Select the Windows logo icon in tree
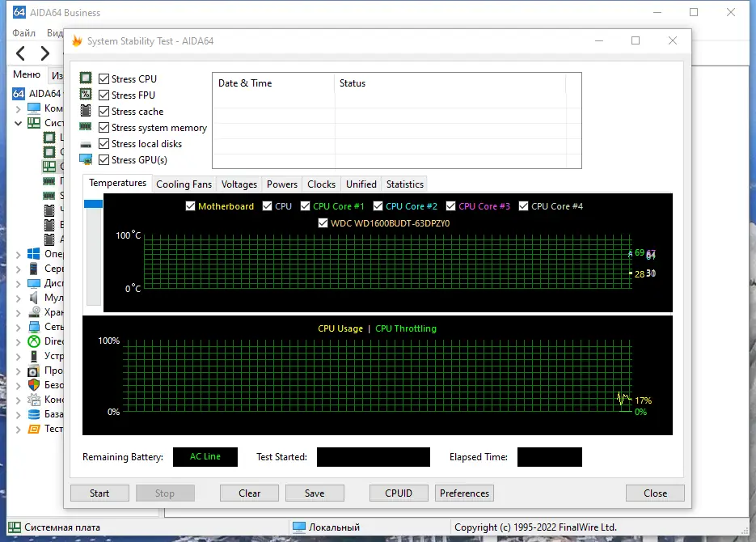 (34, 254)
